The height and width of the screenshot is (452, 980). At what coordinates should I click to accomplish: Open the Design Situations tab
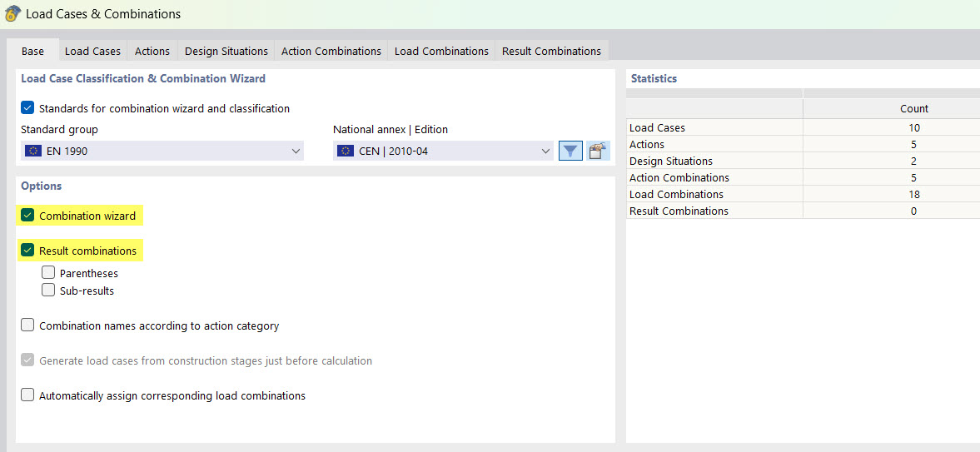pyautogui.click(x=226, y=51)
